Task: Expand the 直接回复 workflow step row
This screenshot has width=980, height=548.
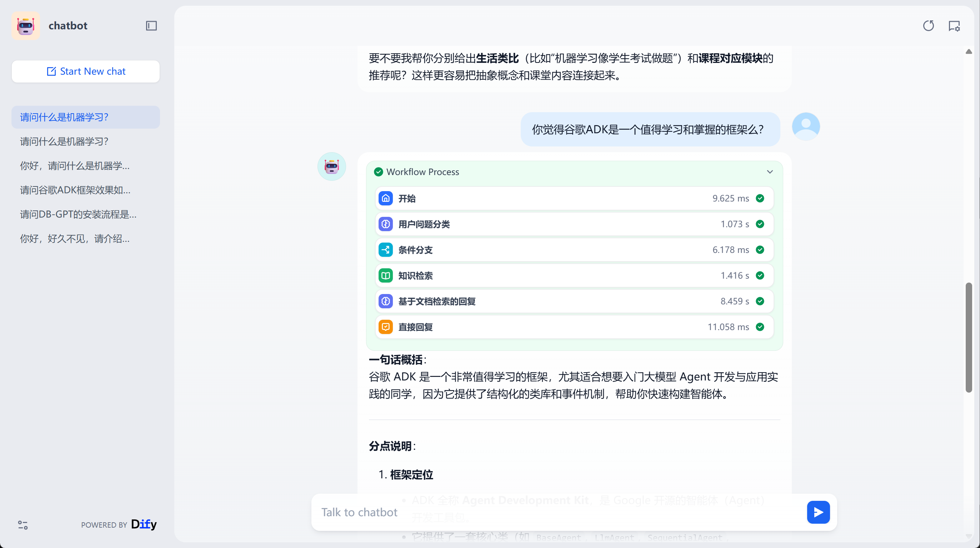Action: [574, 327]
